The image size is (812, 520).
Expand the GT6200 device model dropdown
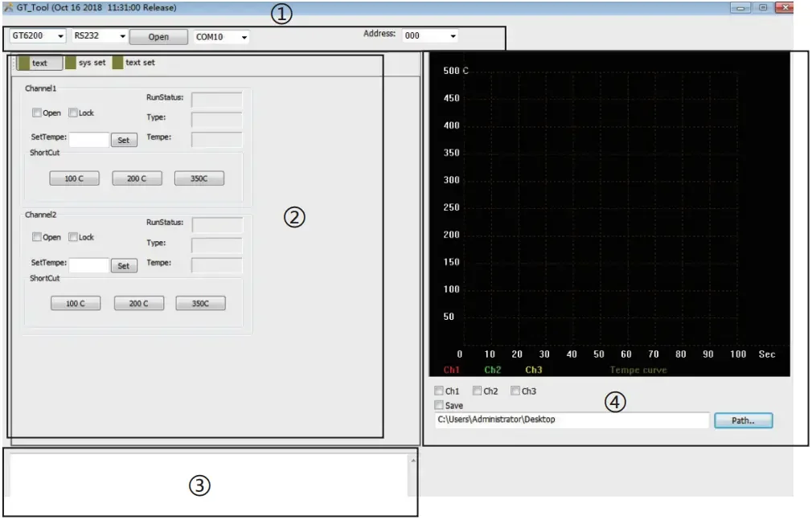[x=38, y=35]
